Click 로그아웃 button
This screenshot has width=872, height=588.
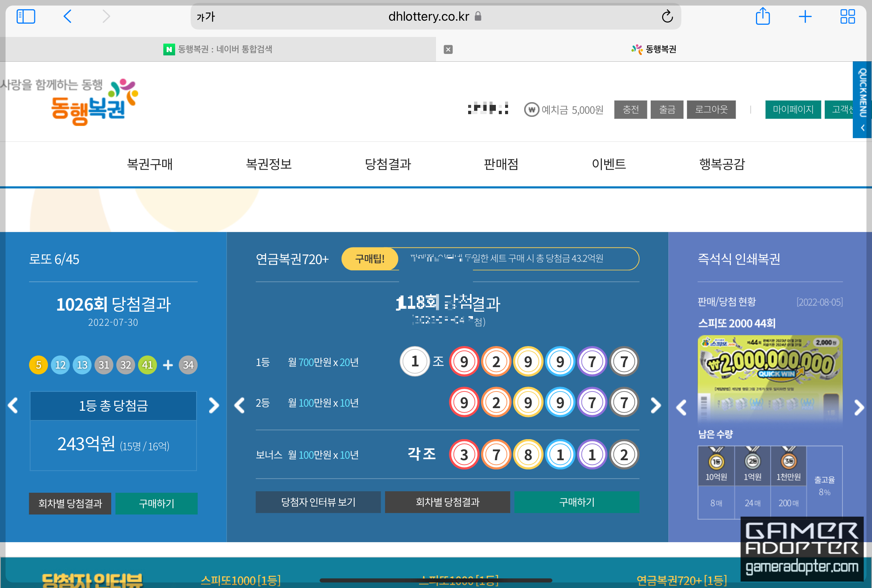[x=711, y=109]
